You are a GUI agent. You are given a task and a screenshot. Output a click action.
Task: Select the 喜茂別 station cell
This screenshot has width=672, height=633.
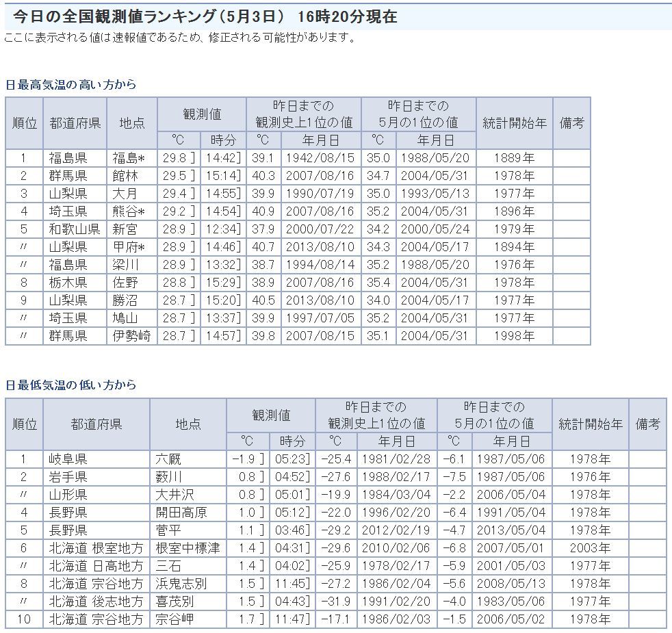pyautogui.click(x=175, y=602)
